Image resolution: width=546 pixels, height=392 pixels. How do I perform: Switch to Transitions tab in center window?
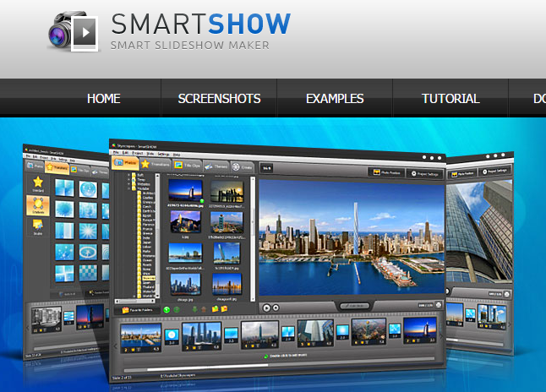(x=156, y=164)
